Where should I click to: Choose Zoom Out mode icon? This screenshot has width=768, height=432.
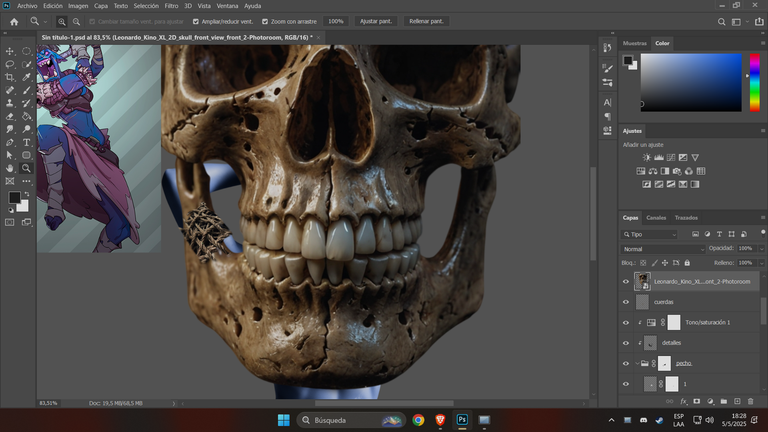pyautogui.click(x=76, y=22)
